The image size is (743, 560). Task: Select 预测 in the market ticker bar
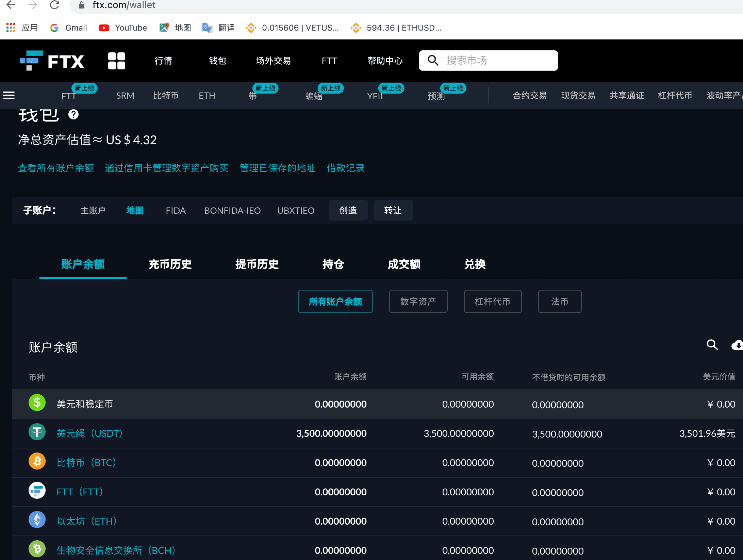point(436,96)
